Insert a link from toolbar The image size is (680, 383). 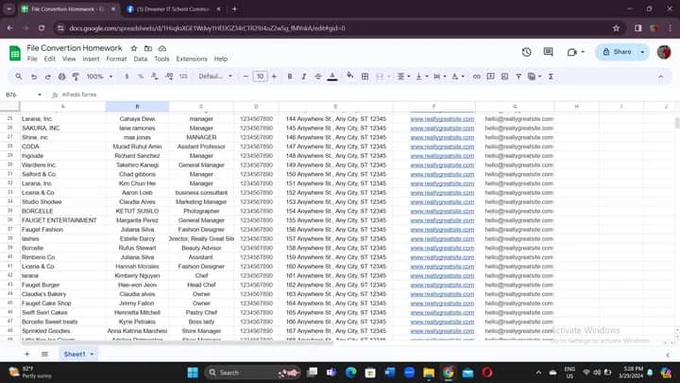476,76
